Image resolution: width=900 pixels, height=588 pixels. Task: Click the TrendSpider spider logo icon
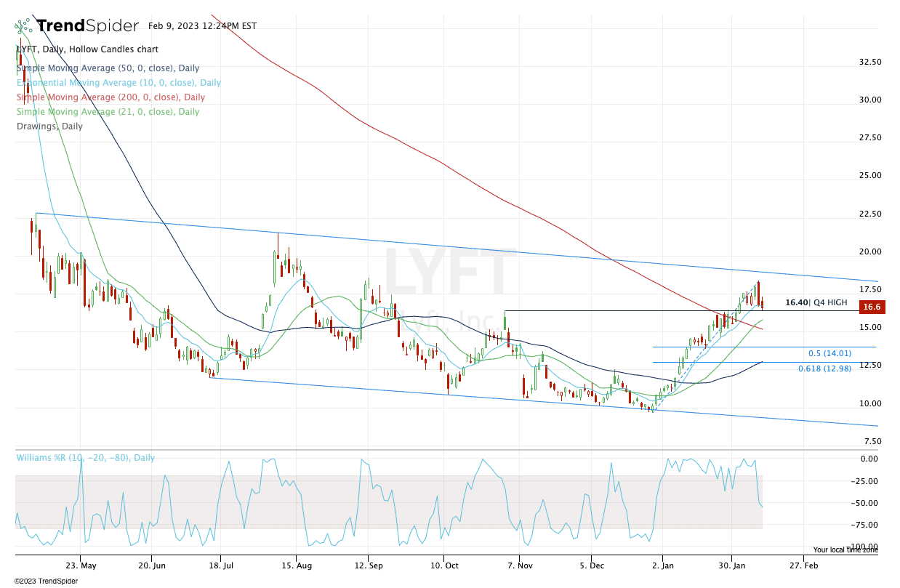24,27
